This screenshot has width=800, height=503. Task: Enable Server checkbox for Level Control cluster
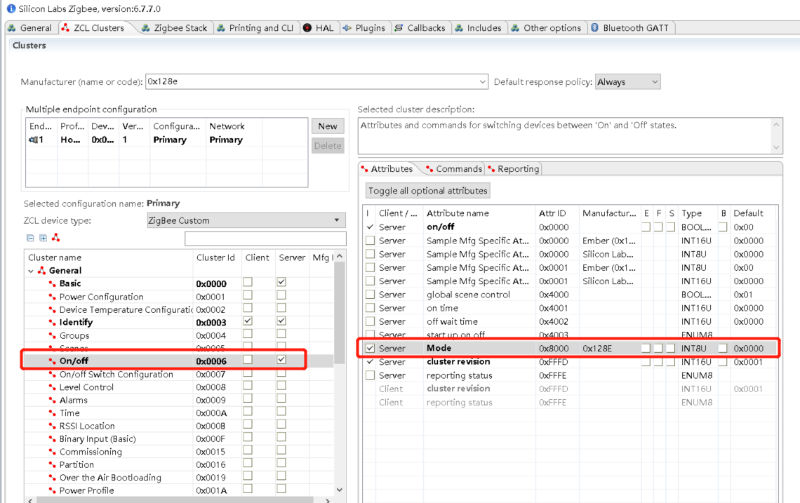tap(281, 385)
